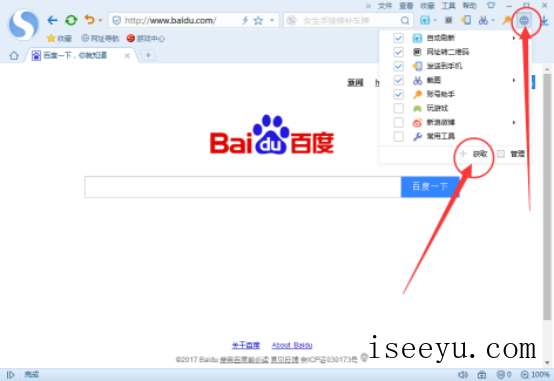The image size is (554, 381).
Task: Open dropdown beside orange undo icon
Action: [x=100, y=20]
